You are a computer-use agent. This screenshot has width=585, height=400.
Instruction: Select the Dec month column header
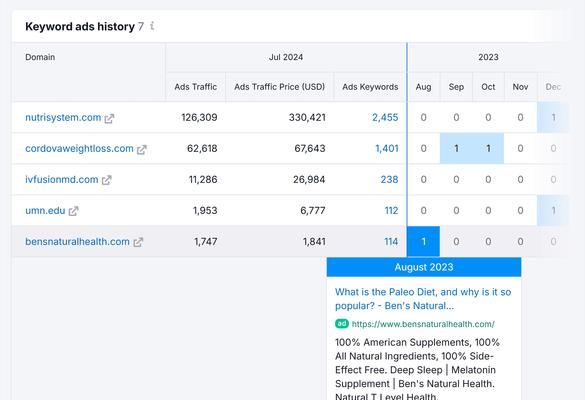553,87
